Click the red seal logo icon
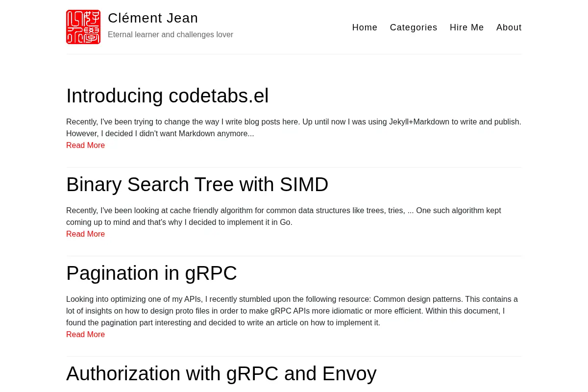The image size is (588, 392). tap(83, 27)
